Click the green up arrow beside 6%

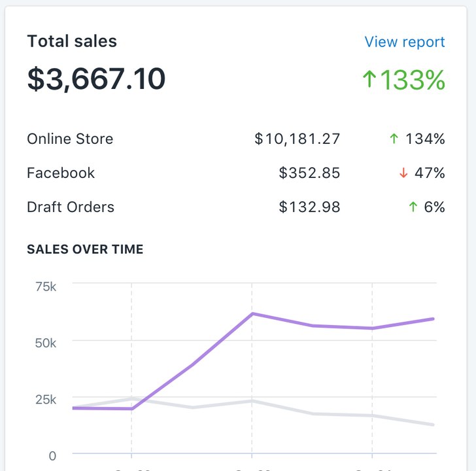(x=413, y=207)
